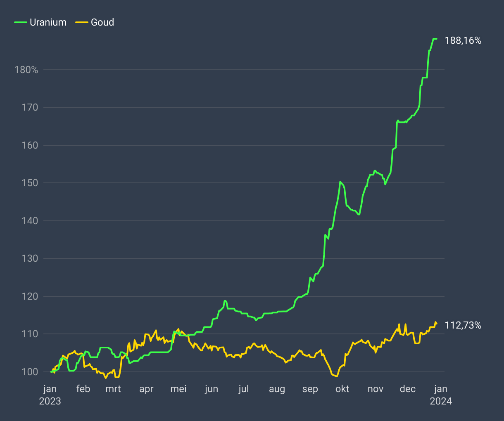Image resolution: width=504 pixels, height=421 pixels.
Task: Click the 170 y-axis label
Action: (x=30, y=107)
